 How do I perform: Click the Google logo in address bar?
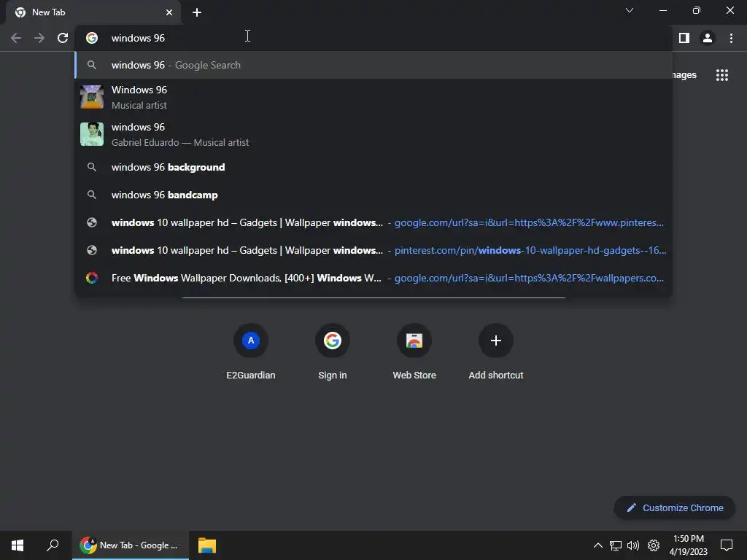tap(92, 38)
